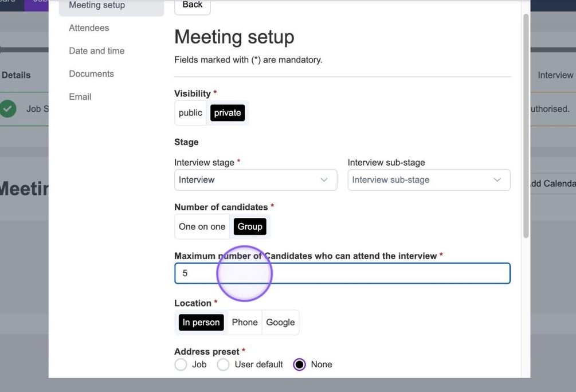
Task: Open the Interview sub-stage dropdown
Action: pos(428,180)
